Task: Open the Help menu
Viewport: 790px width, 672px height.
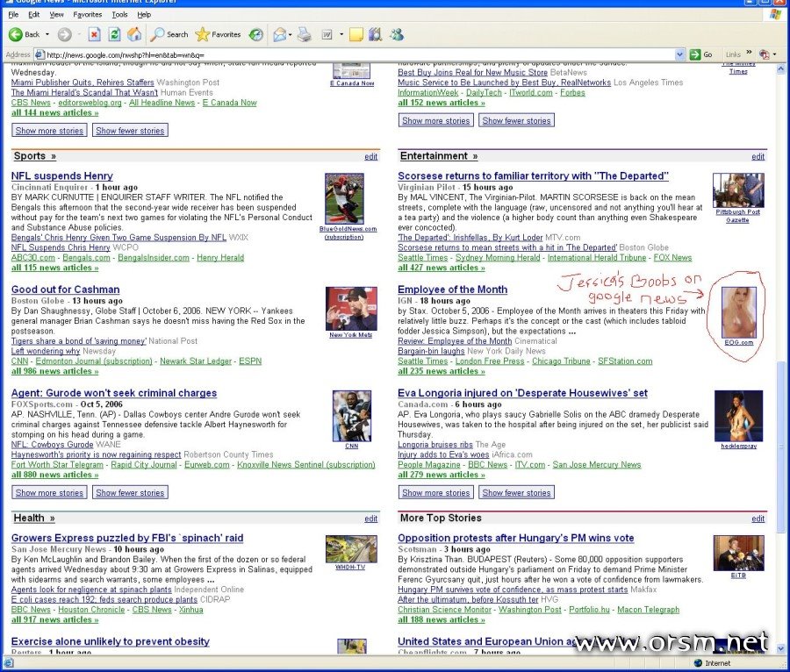Action: (144, 15)
